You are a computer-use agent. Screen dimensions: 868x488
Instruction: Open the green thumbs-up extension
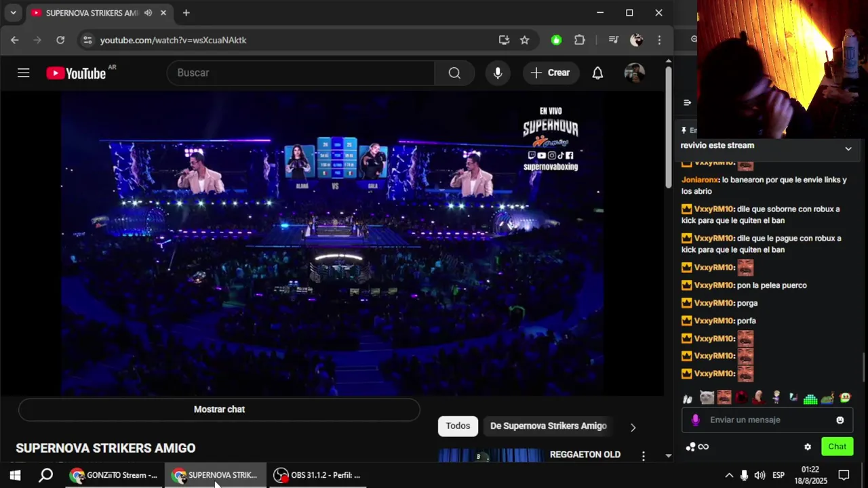click(557, 40)
